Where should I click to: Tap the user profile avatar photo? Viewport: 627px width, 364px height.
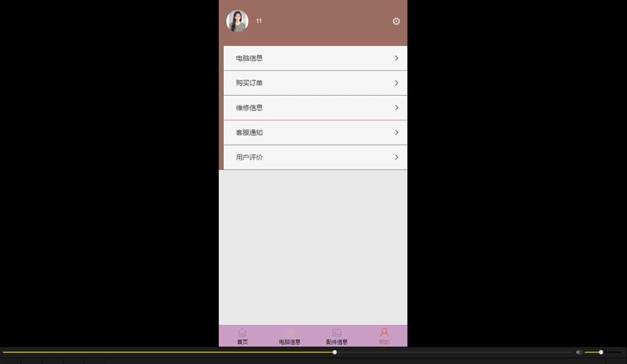237,21
